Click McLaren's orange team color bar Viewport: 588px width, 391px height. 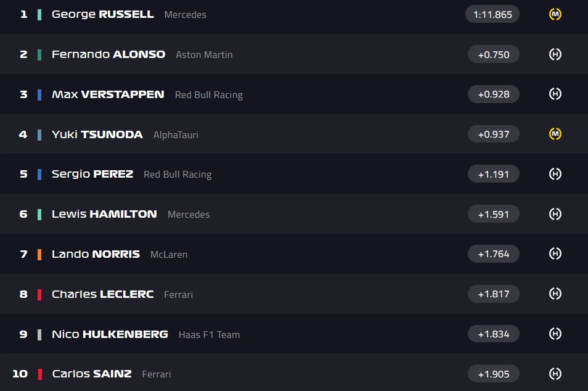39,254
